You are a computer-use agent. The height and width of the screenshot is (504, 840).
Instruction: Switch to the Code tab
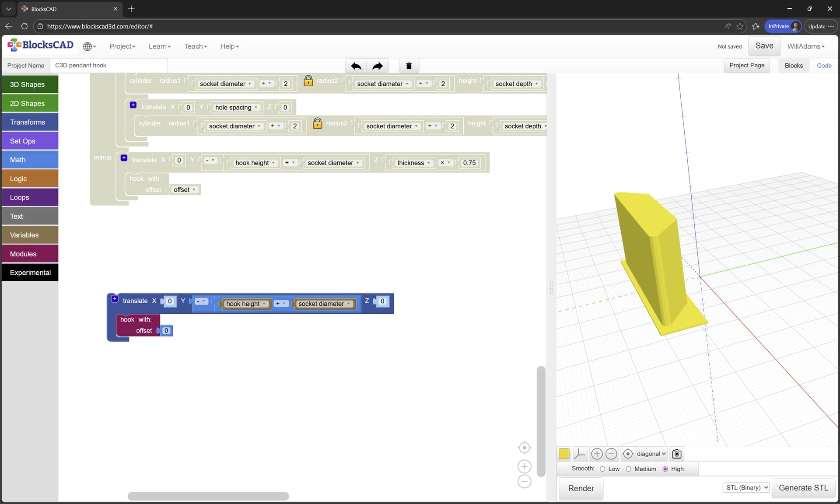[x=824, y=66]
